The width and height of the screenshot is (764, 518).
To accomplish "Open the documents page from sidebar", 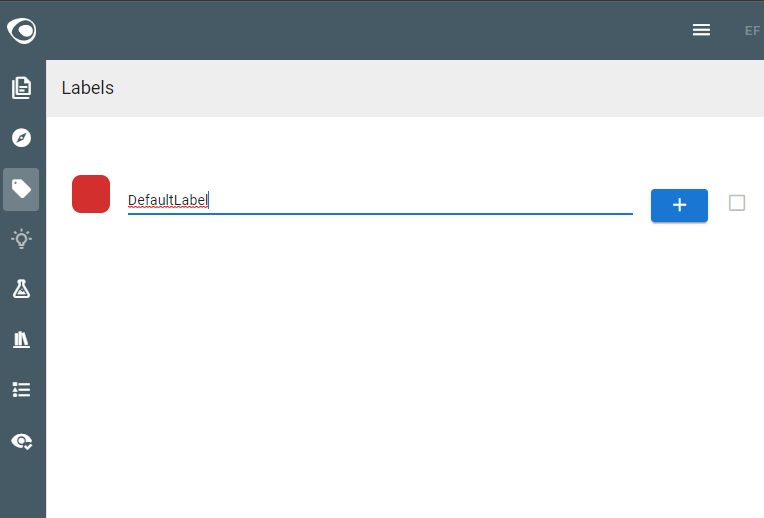I will pos(21,88).
